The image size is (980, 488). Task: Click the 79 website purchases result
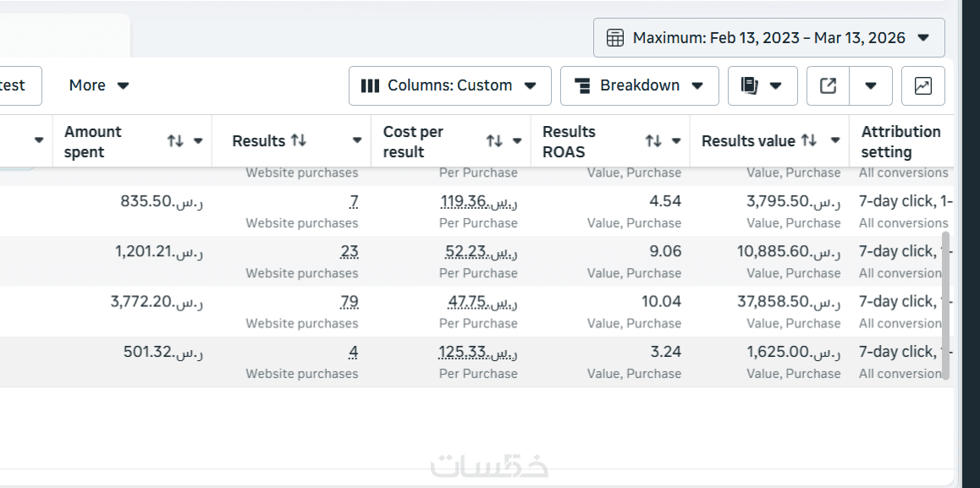[349, 302]
